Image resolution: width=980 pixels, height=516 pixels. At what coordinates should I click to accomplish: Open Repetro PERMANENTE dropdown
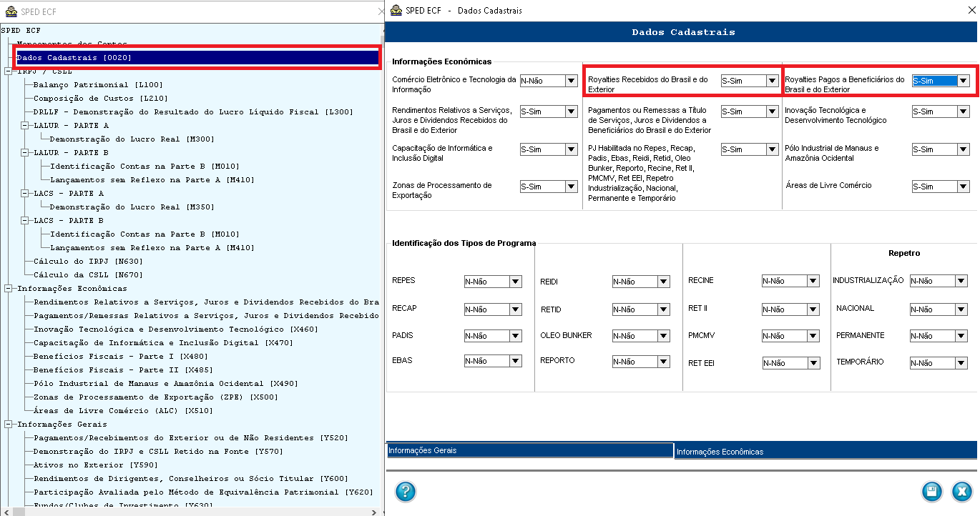tap(961, 336)
